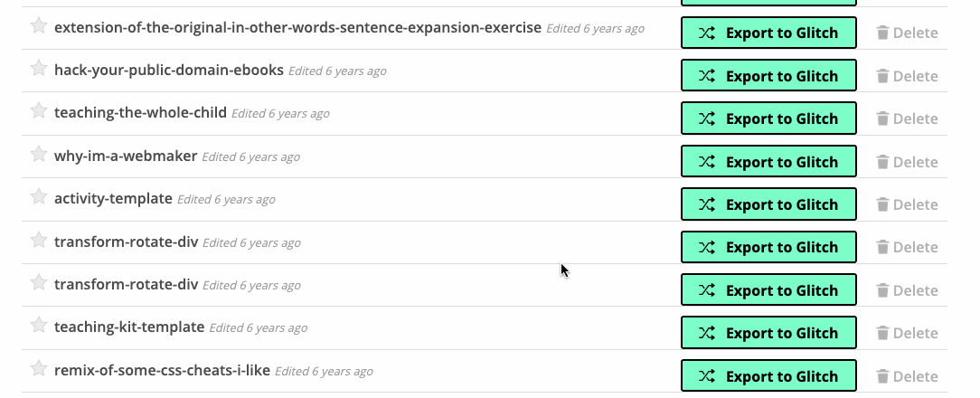Star the activity-template project
The height and width of the screenshot is (398, 980).
pyautogui.click(x=39, y=196)
